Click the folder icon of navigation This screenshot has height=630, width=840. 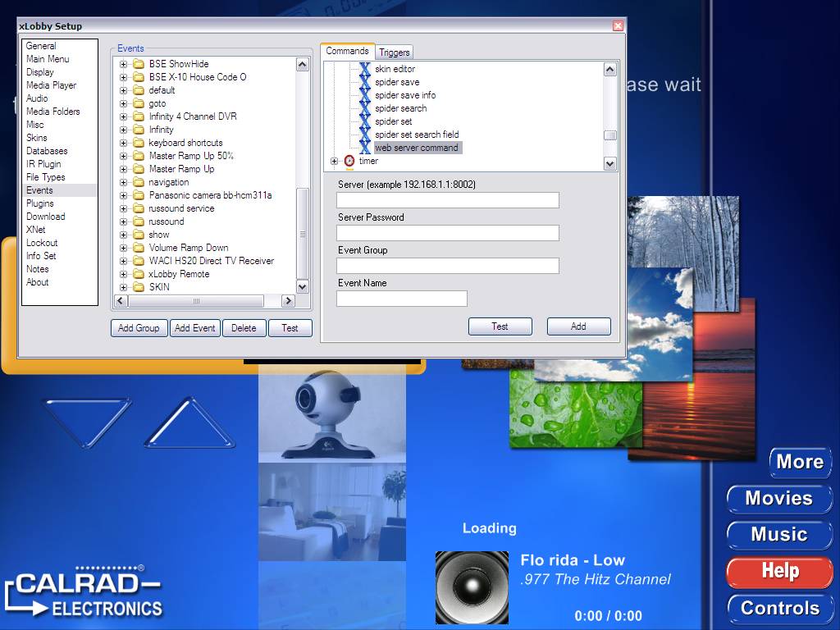tap(139, 182)
